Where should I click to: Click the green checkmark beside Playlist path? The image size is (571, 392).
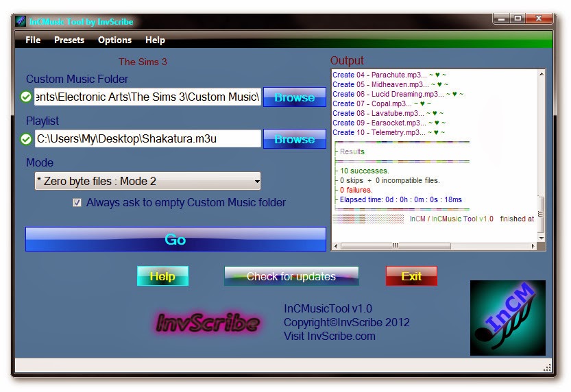pyautogui.click(x=26, y=139)
